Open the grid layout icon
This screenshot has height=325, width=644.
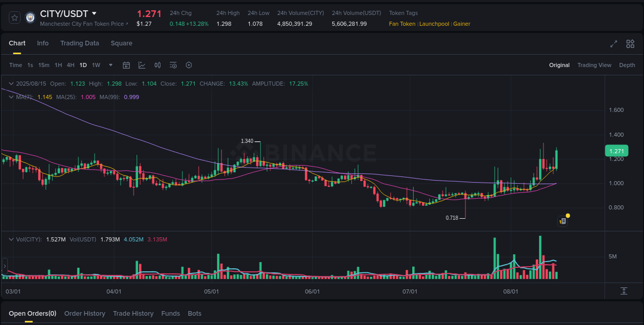point(630,44)
